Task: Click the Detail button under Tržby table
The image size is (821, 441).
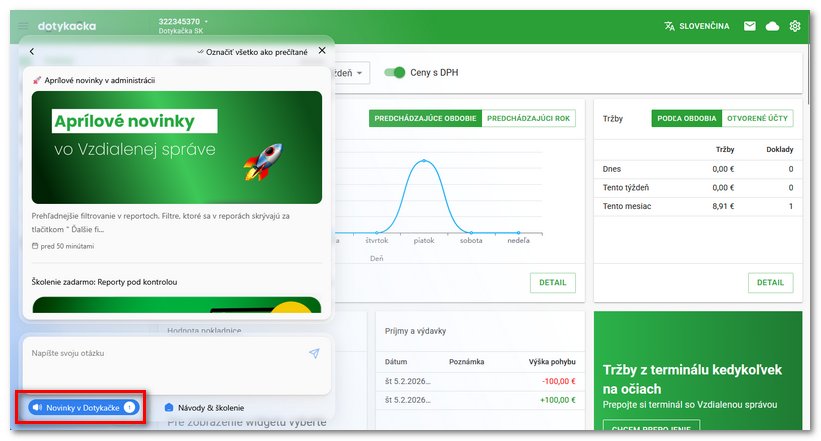Action: point(770,283)
